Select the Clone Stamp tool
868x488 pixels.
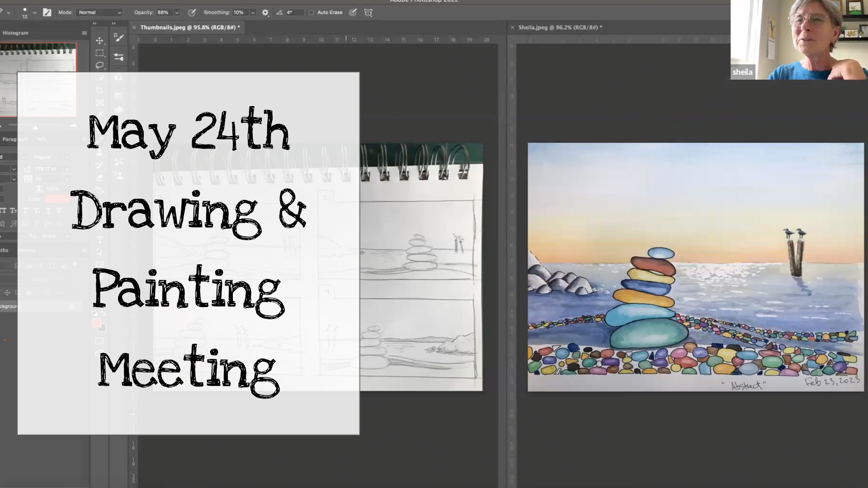pos(99,153)
